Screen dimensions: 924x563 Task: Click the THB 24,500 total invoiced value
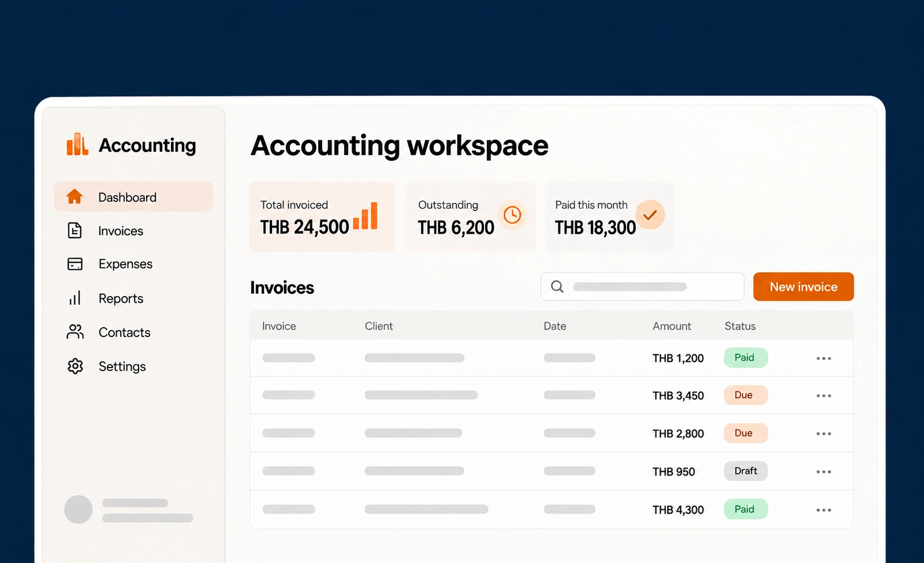[x=304, y=227]
